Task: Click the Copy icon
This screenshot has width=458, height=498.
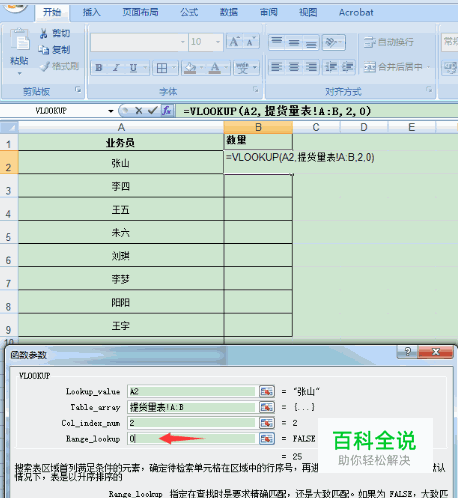Action: pyautogui.click(x=44, y=50)
